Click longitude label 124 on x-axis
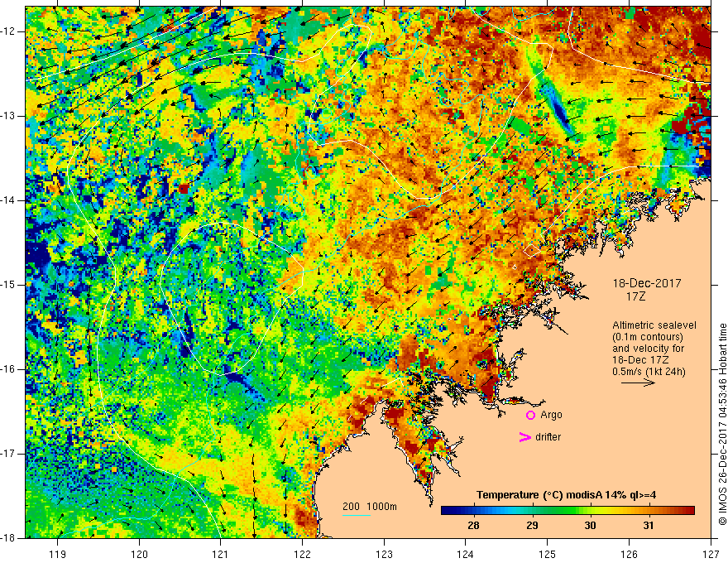The image size is (728, 563). point(466,554)
